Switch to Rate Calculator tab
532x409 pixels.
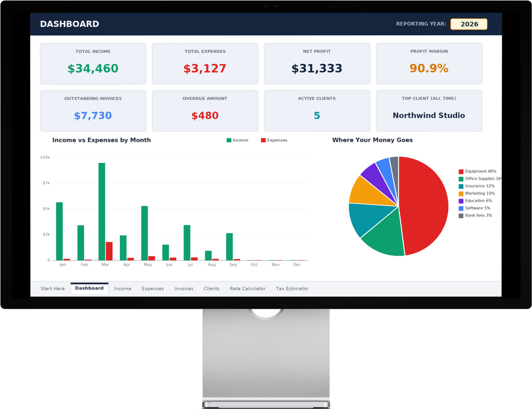(247, 289)
